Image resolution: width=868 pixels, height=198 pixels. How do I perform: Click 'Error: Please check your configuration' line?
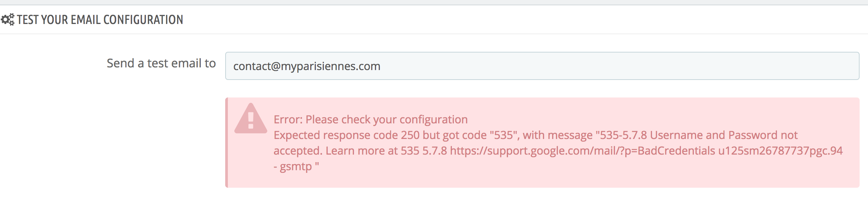370,120
